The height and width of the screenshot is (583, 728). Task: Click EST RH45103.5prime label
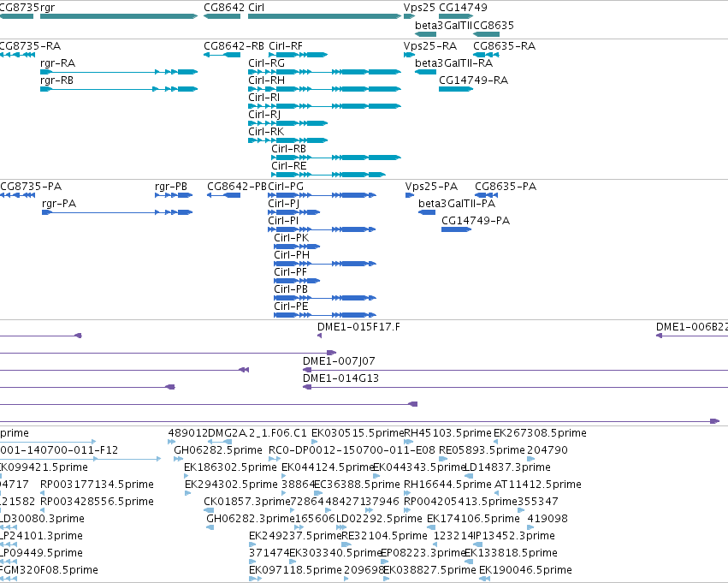447,434
